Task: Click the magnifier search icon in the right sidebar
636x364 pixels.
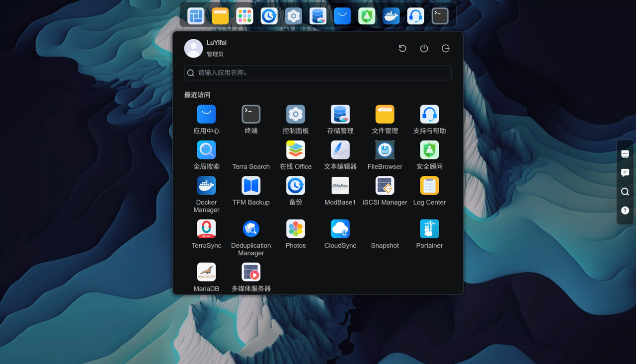Action: (625, 192)
